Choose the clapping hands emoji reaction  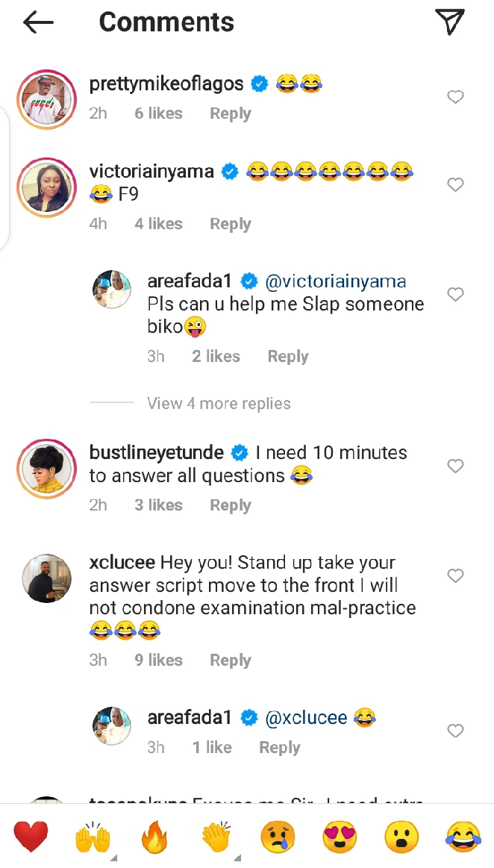(x=216, y=837)
